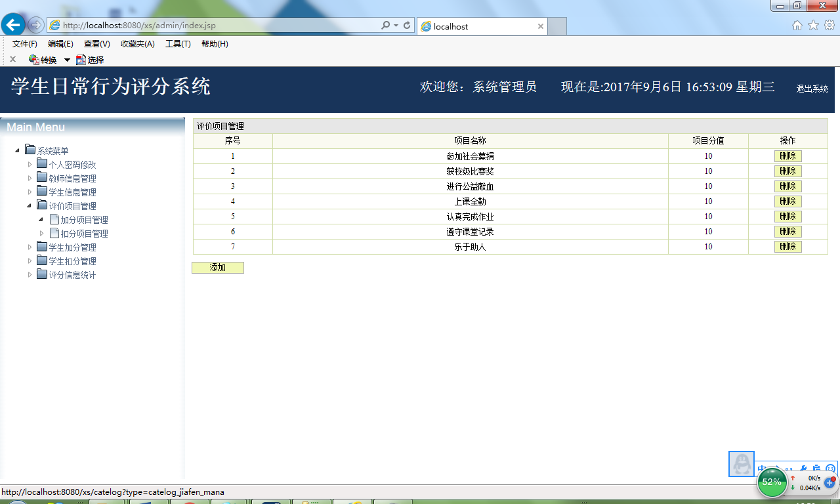This screenshot has width=840, height=504.
Task: Open 加分项目管理 in the tree
Action: pyautogui.click(x=85, y=220)
